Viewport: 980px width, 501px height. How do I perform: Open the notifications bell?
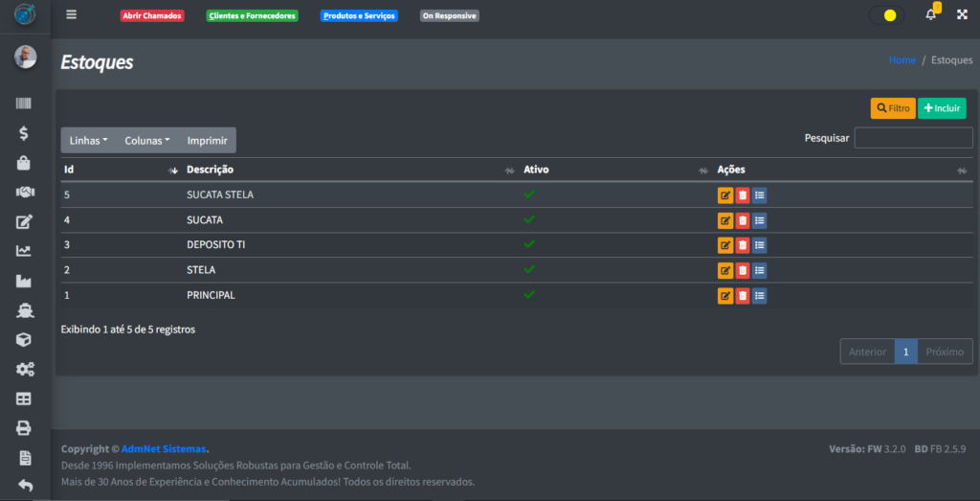(930, 15)
